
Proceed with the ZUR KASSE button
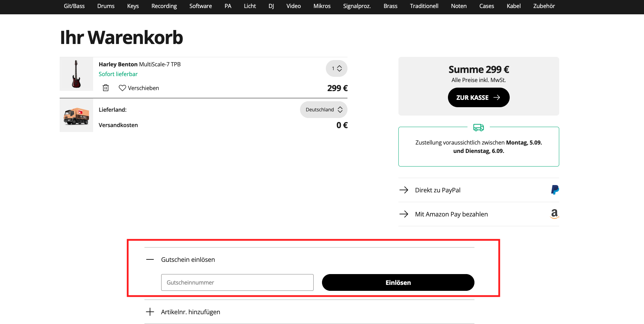coord(479,97)
